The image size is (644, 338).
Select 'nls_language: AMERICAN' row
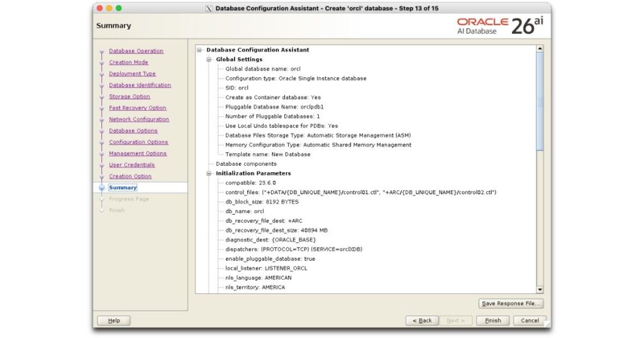click(258, 278)
